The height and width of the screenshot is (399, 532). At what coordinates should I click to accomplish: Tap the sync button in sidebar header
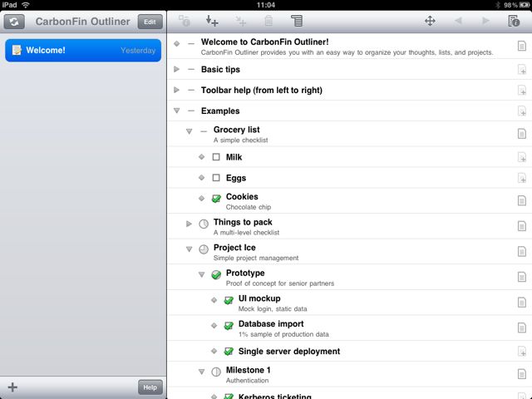coord(14,22)
